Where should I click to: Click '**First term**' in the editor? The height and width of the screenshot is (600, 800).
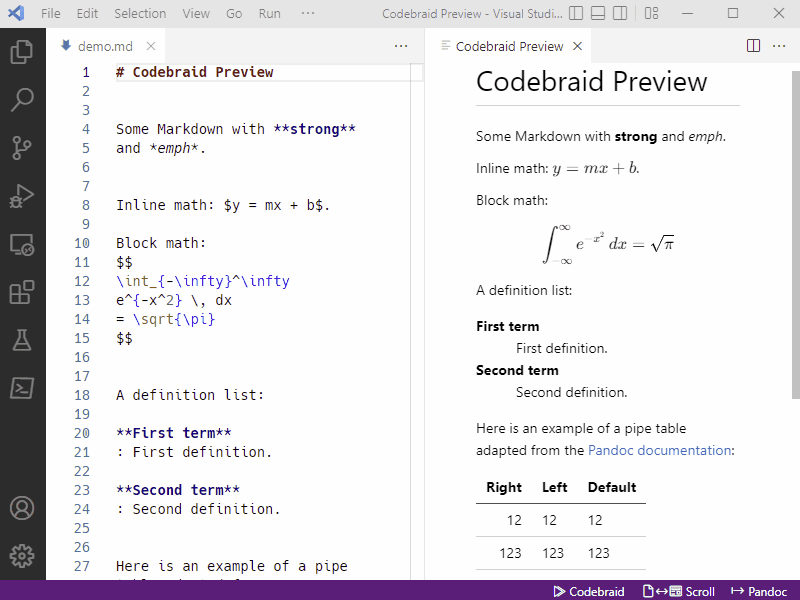(173, 433)
